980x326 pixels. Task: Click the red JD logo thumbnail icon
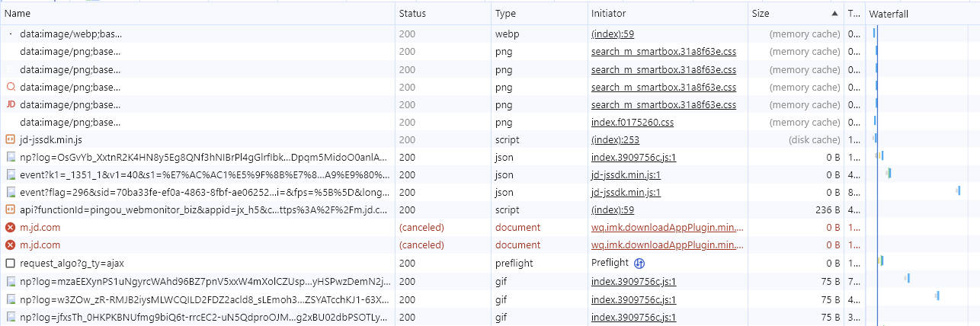[10, 104]
